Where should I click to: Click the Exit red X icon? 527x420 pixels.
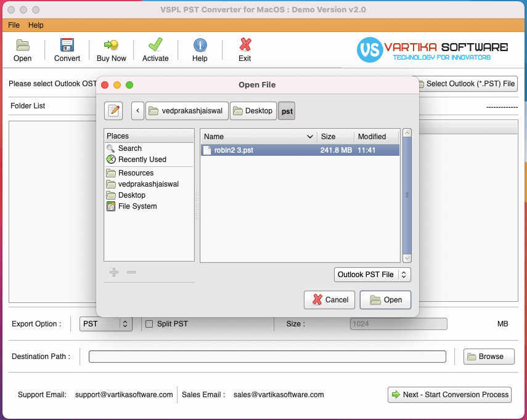coord(245,45)
